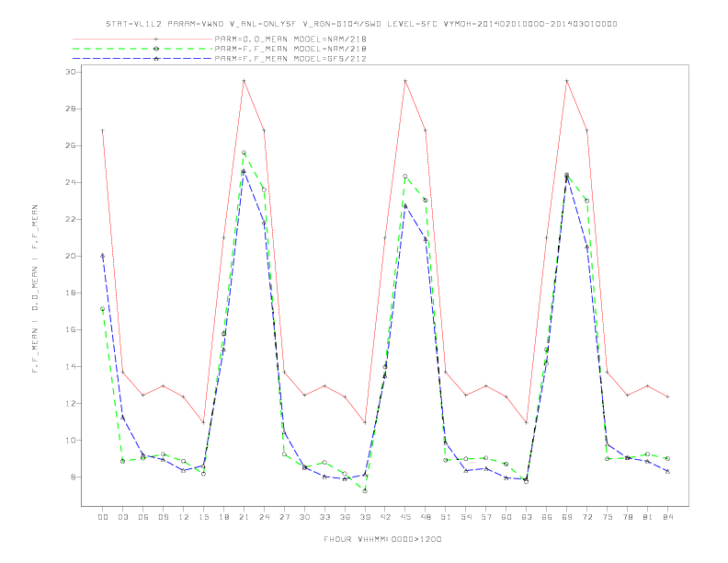Click x-axis tick label 78
728x563 pixels.
coord(627,517)
